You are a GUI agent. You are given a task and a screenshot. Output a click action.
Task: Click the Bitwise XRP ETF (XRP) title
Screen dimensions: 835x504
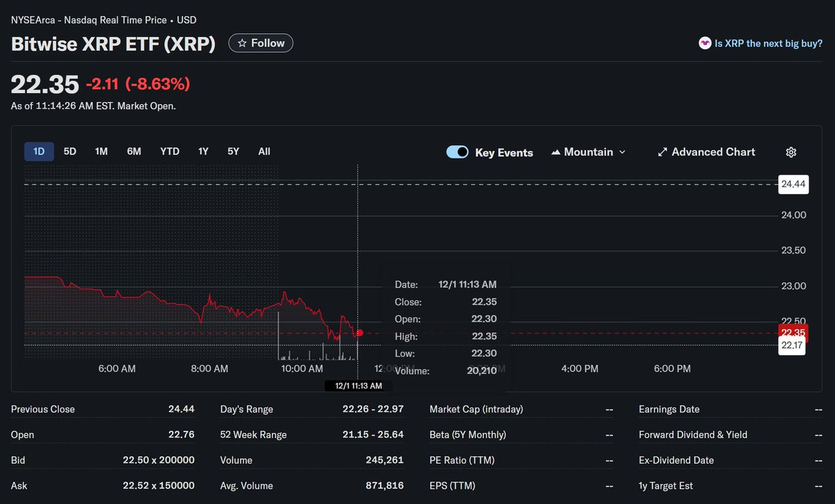pyautogui.click(x=113, y=44)
